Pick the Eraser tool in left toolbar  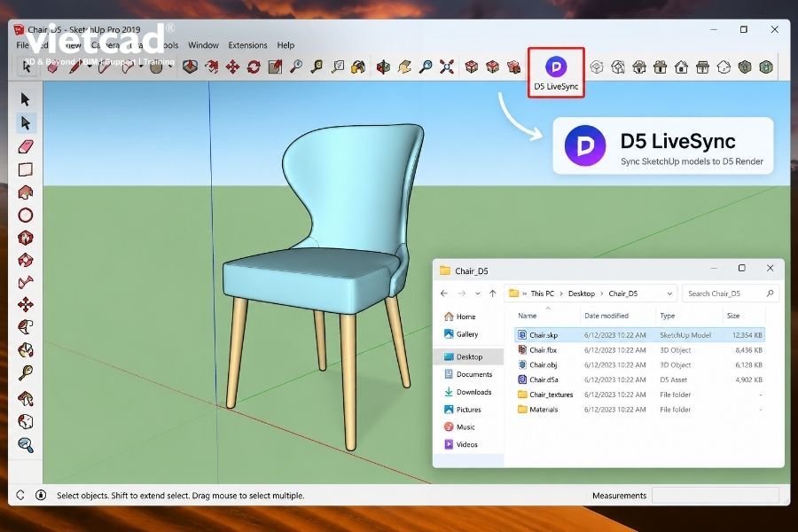coord(26,146)
